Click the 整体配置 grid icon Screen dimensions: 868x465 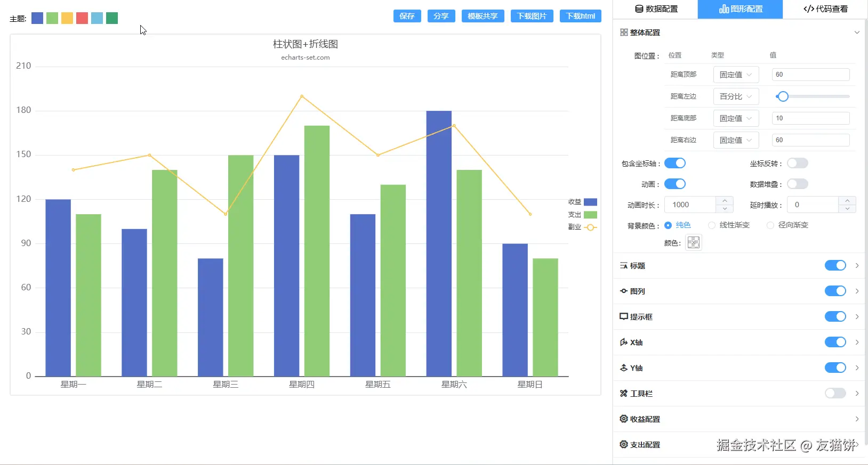(x=623, y=32)
